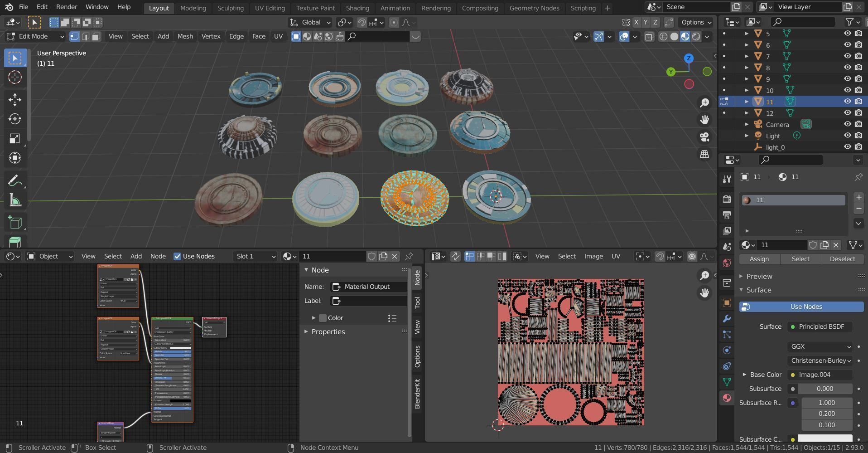The width and height of the screenshot is (868, 453).
Task: Open the Options dropdown
Action: [696, 22]
